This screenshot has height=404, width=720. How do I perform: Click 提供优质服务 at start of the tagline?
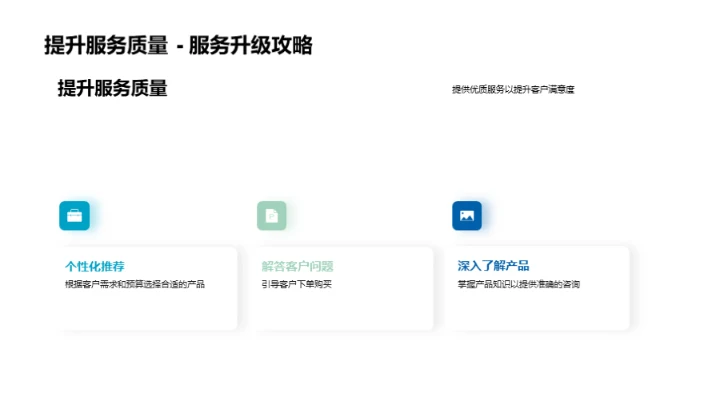tap(476, 89)
